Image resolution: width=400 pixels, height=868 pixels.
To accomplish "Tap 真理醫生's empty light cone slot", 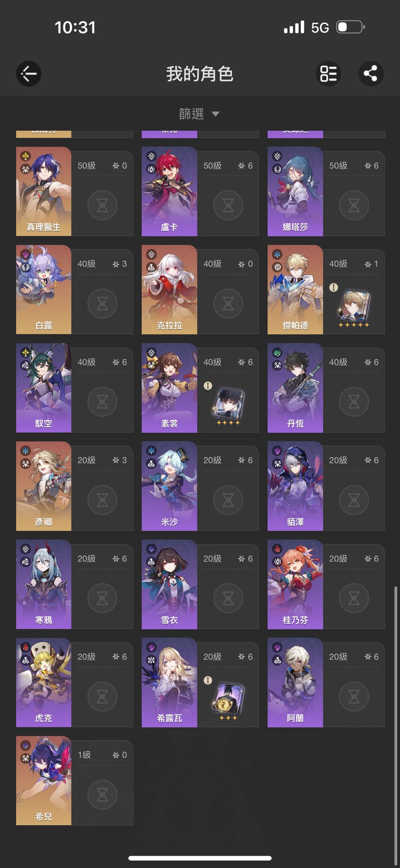I will pos(102,206).
